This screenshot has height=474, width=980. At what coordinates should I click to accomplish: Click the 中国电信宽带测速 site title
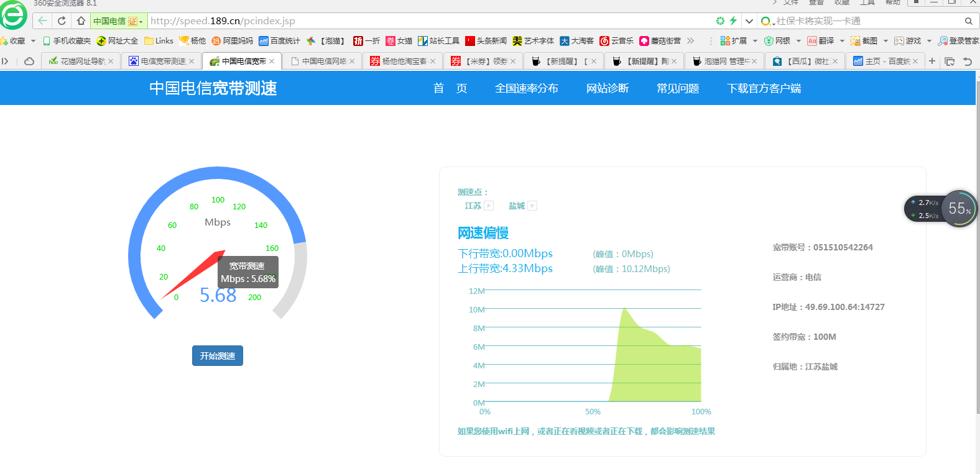[x=213, y=88]
